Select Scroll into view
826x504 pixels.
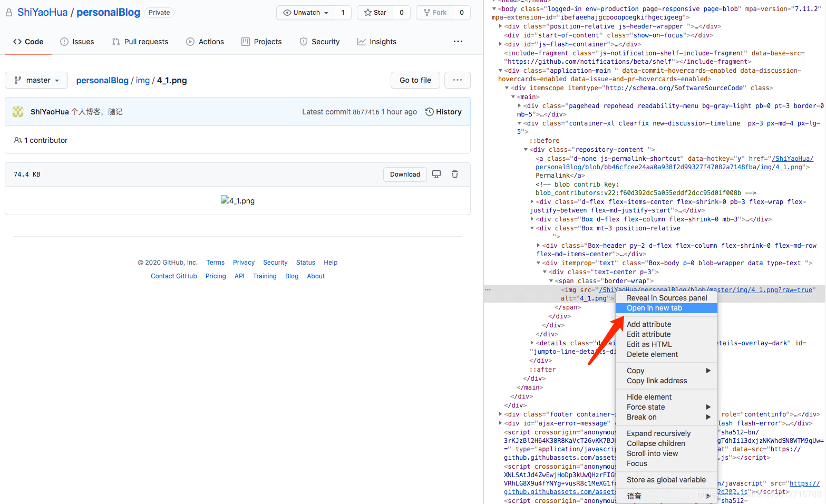(666, 453)
